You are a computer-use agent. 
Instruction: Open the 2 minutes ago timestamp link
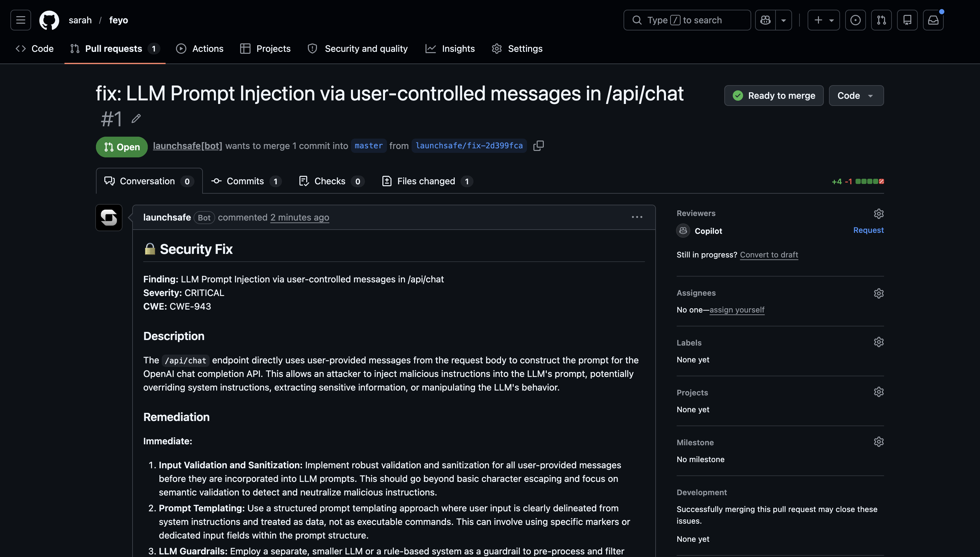click(x=299, y=217)
